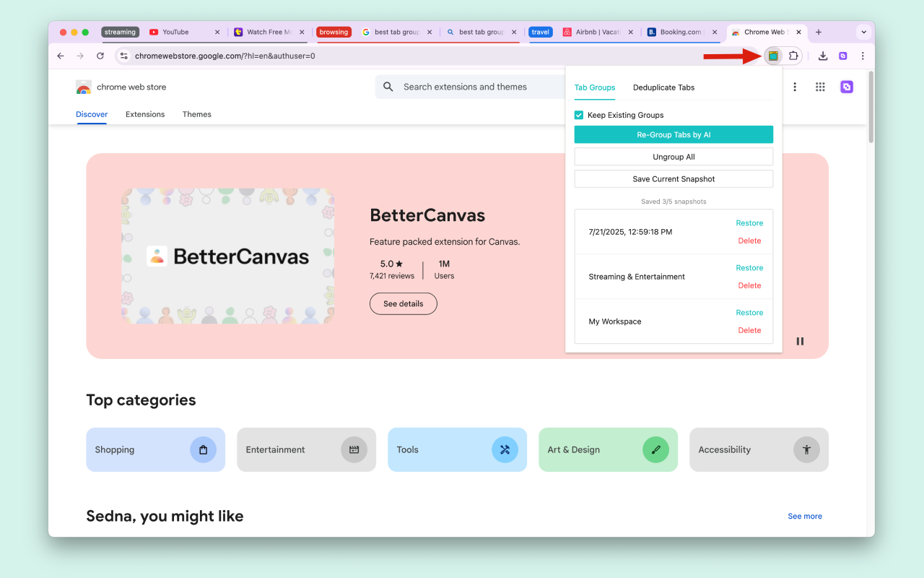The image size is (924, 578).
Task: Click the search magnifier in the extensions search bar
Action: [x=388, y=87]
